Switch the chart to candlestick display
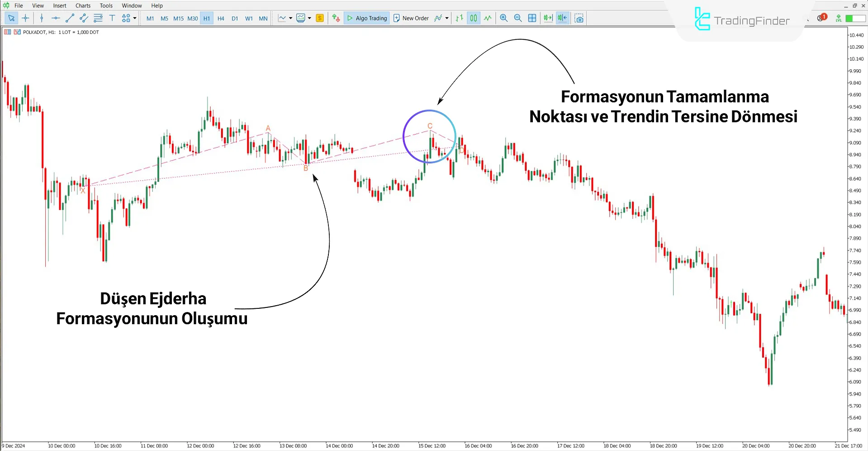The image size is (868, 451). point(473,18)
